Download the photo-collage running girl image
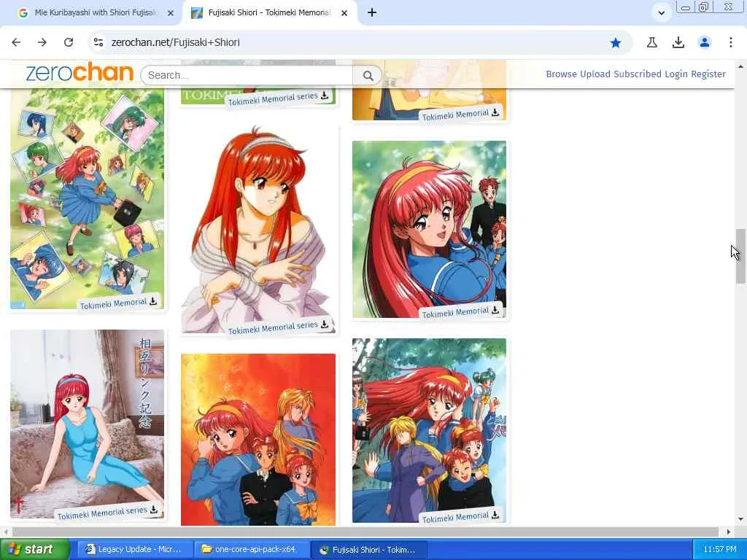 [x=153, y=301]
